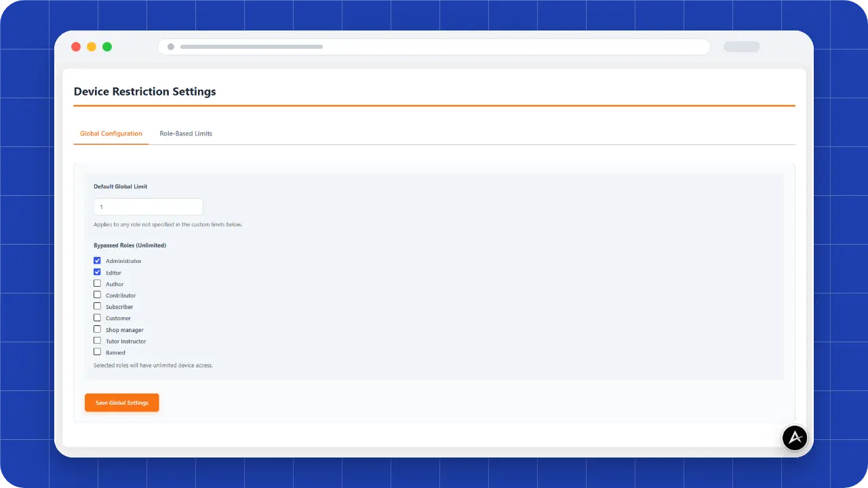Tick the Subscriber role checkbox
Image resolution: width=868 pixels, height=488 pixels.
[97, 306]
